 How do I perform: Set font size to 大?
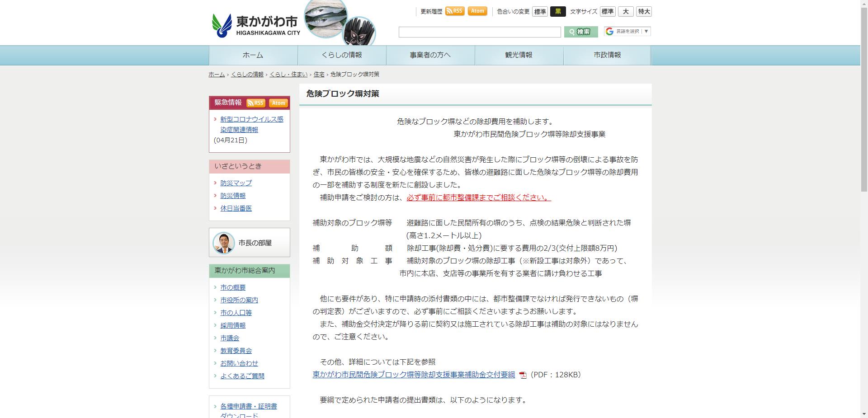625,11
